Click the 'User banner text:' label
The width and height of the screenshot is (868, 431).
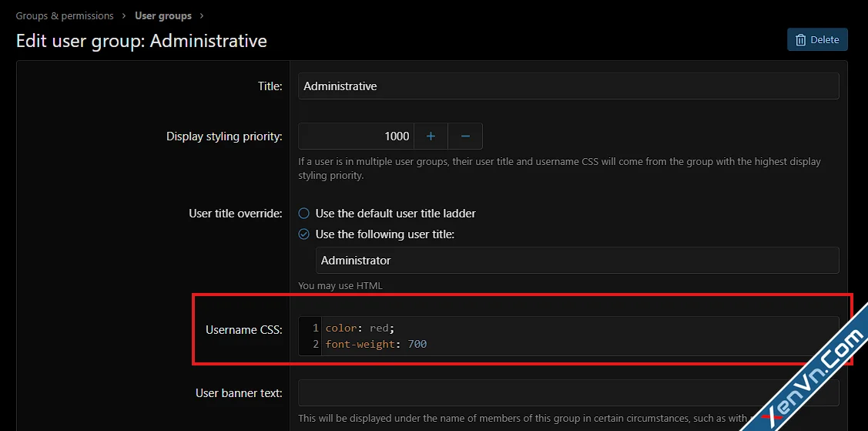pos(239,393)
